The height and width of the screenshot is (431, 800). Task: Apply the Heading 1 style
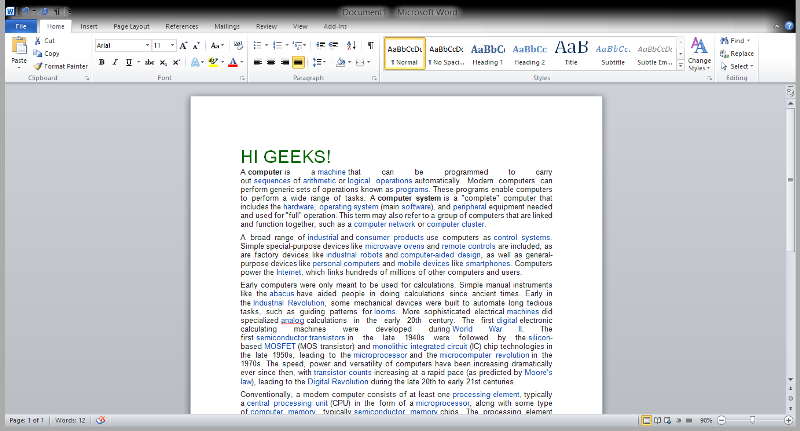point(488,53)
